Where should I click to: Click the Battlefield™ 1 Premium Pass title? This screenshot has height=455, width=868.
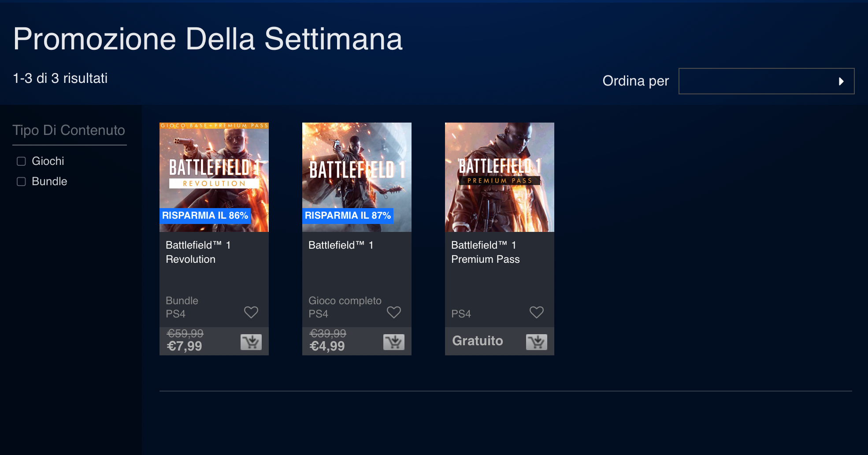click(485, 252)
